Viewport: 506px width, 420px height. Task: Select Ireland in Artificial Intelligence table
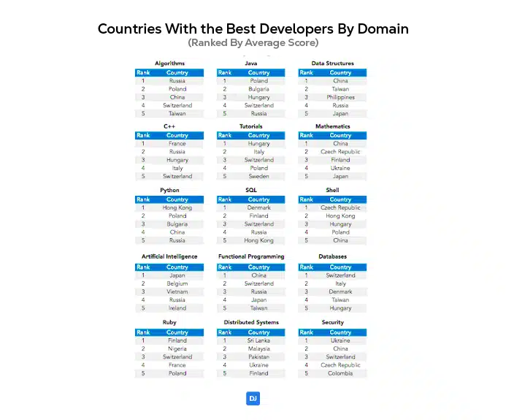pos(177,308)
